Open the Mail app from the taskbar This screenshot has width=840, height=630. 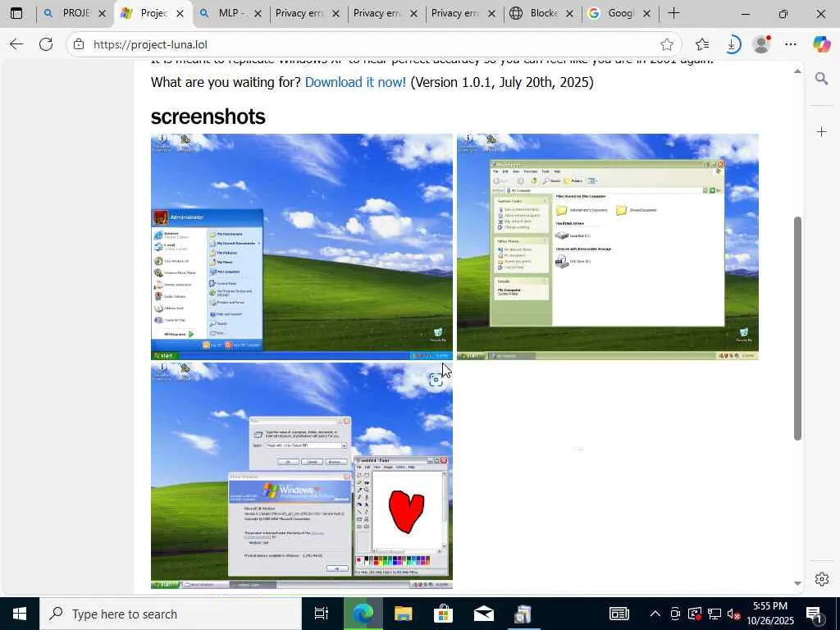[484, 614]
